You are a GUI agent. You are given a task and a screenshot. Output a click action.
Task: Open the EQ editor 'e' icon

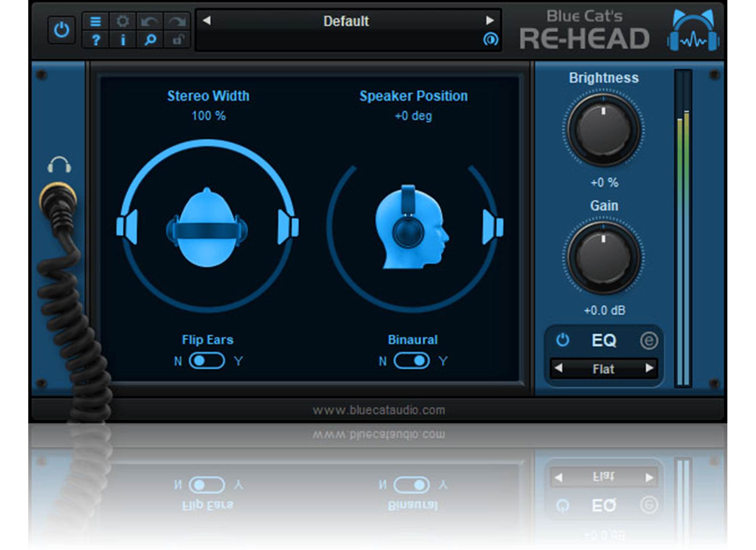point(649,341)
